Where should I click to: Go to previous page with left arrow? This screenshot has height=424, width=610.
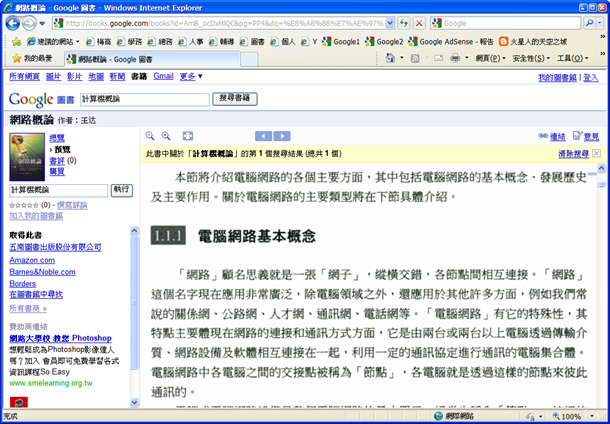pos(263,136)
